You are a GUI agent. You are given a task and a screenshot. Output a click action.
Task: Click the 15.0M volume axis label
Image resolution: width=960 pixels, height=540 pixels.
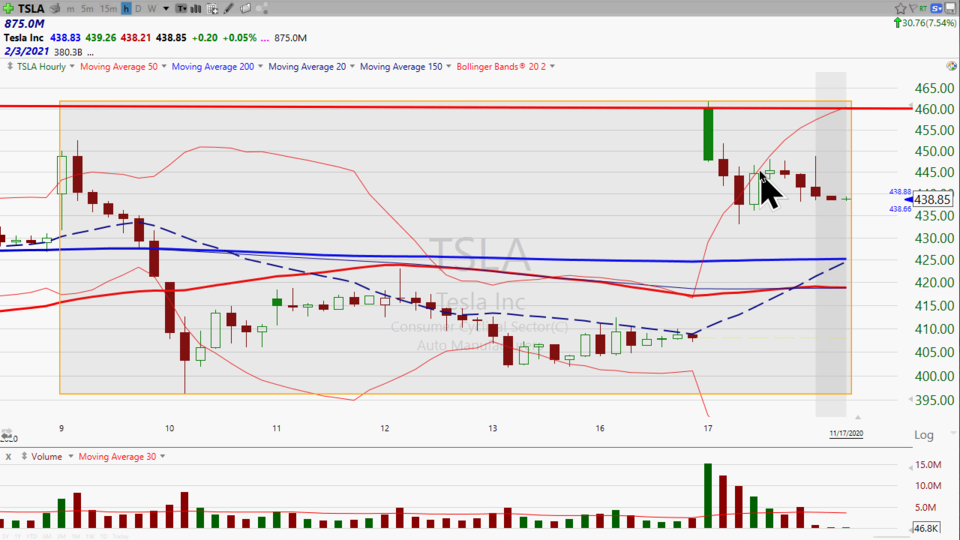tap(928, 465)
